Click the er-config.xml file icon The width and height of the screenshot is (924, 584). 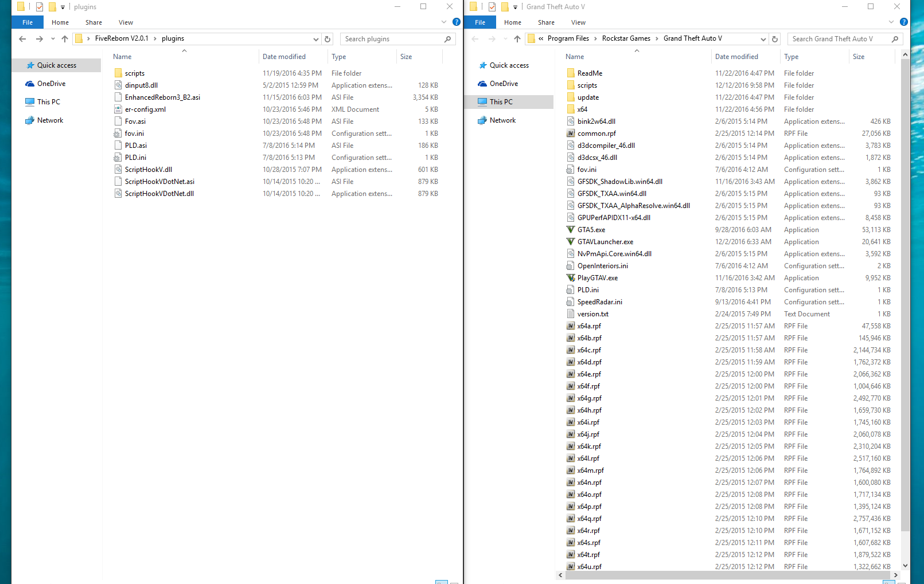pyautogui.click(x=118, y=109)
